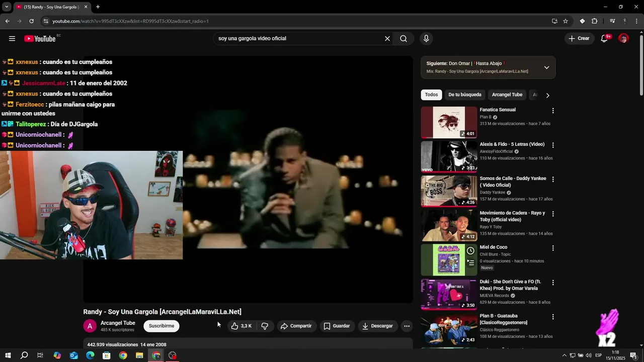Image resolution: width=644 pixels, height=362 pixels.
Task: Show hidden system tray icons
Action: coord(564,355)
